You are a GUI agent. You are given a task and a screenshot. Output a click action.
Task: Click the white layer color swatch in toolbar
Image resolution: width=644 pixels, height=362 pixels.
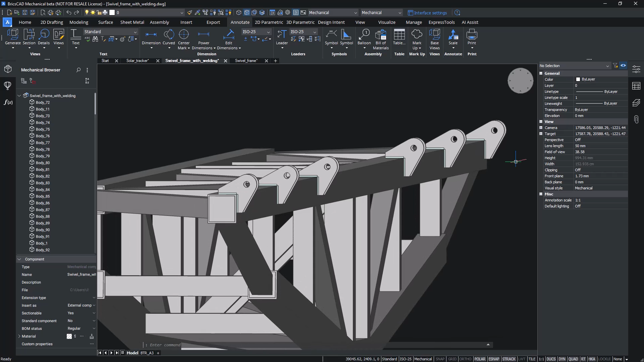(112, 12)
